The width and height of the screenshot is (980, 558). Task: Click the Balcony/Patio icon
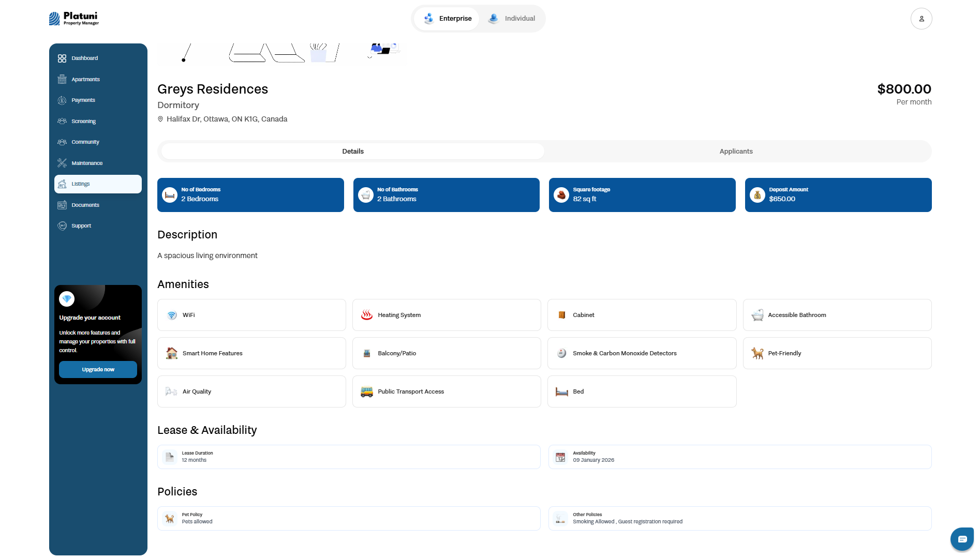pos(367,353)
